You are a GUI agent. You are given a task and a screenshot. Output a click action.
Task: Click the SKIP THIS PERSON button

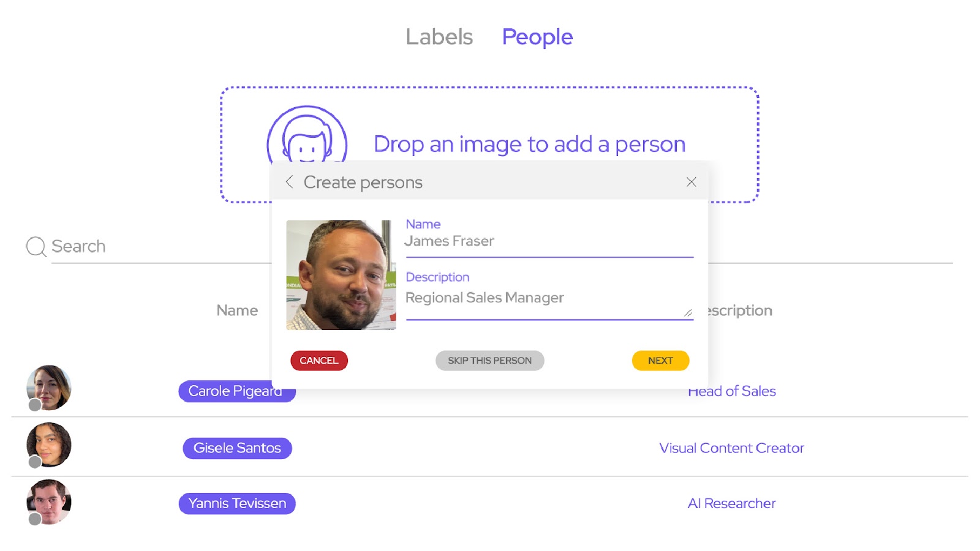489,361
